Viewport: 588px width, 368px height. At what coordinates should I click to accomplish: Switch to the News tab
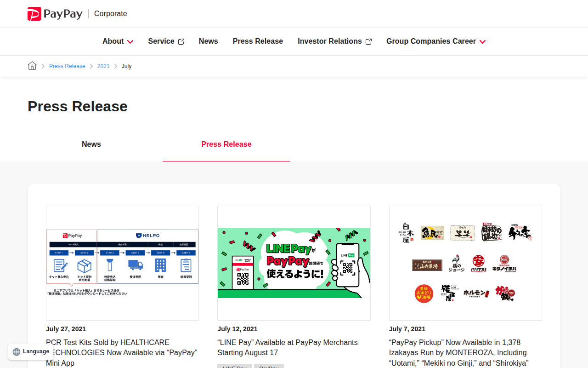[x=91, y=144]
